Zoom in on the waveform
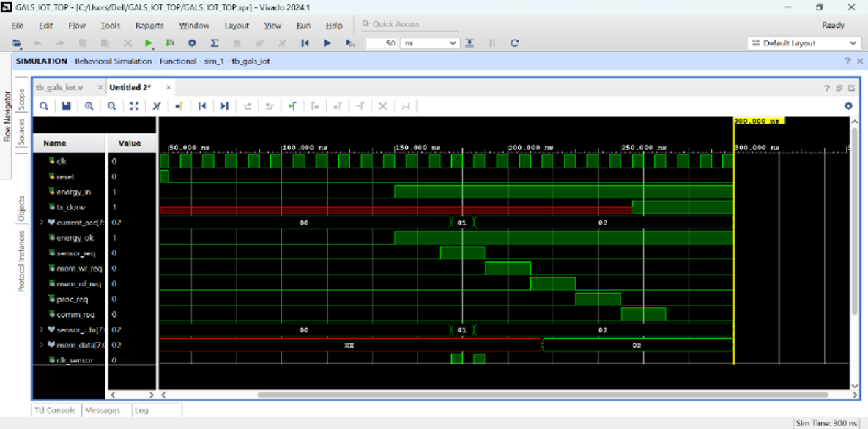Viewport: 868px width, 429px height. pos(89,105)
